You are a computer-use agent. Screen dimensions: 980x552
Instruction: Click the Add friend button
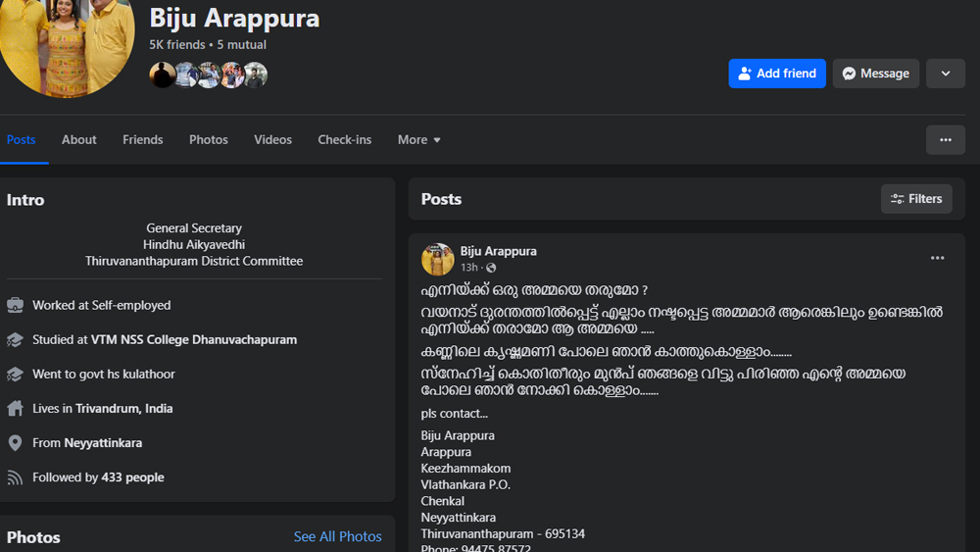click(x=777, y=74)
